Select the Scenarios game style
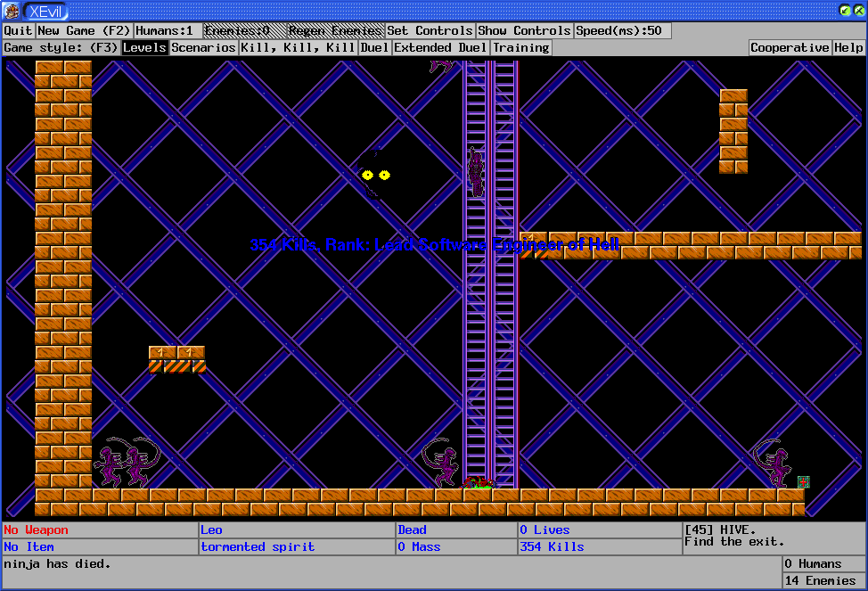 [204, 47]
